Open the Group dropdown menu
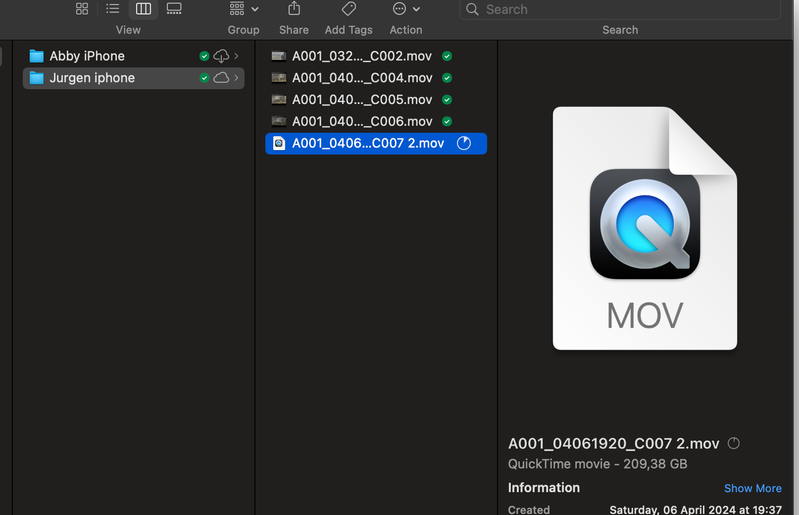The image size is (799, 515). tap(243, 9)
